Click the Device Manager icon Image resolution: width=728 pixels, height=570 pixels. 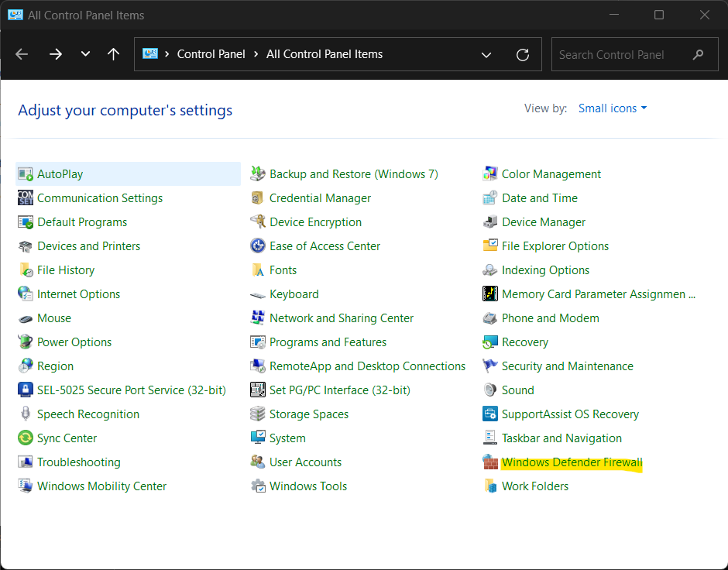[x=489, y=222]
